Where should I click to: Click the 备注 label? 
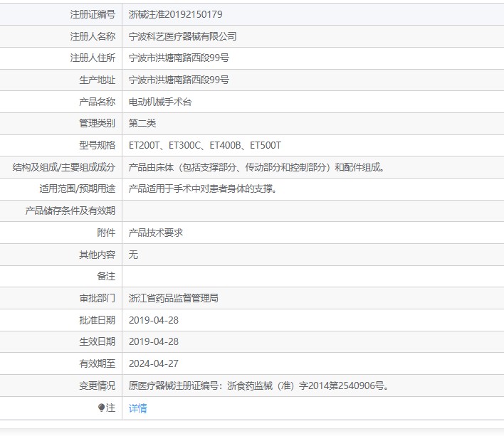pyautogui.click(x=106, y=276)
